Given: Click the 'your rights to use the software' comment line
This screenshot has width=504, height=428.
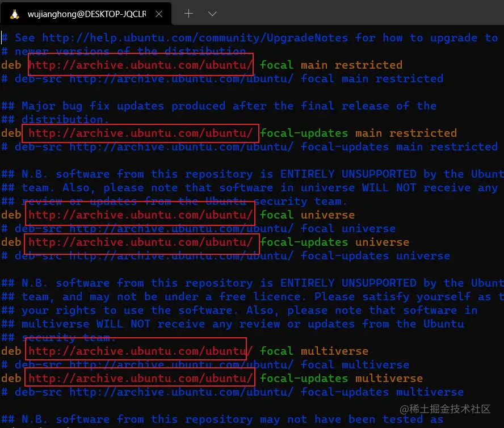Looking at the screenshot, I should tap(240, 310).
